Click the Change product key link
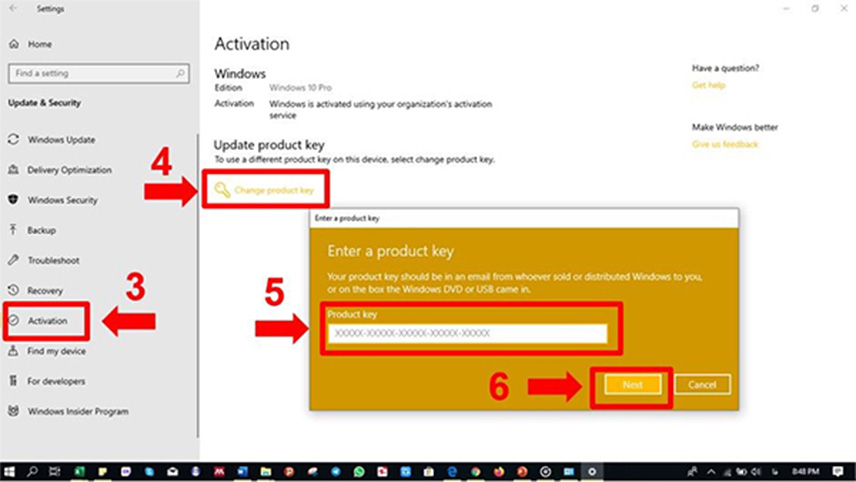856x482 pixels. [274, 190]
